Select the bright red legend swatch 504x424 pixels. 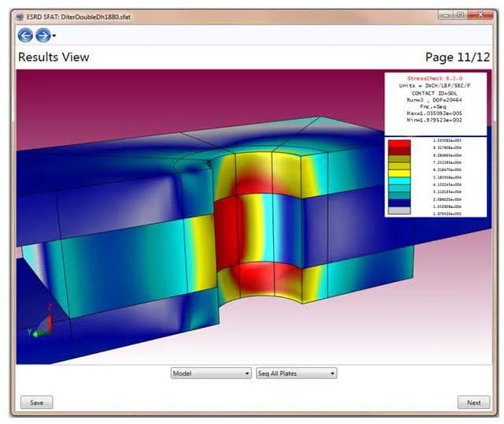401,143
